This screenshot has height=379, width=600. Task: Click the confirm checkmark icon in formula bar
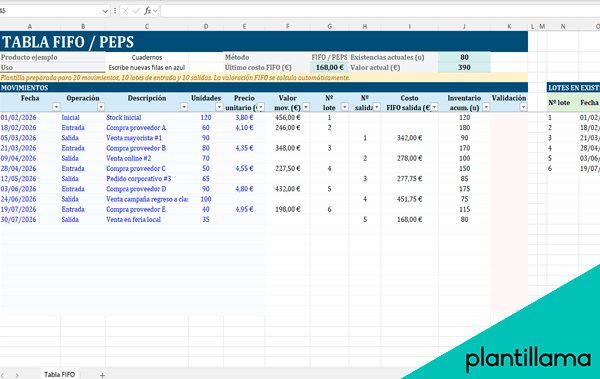pos(136,11)
